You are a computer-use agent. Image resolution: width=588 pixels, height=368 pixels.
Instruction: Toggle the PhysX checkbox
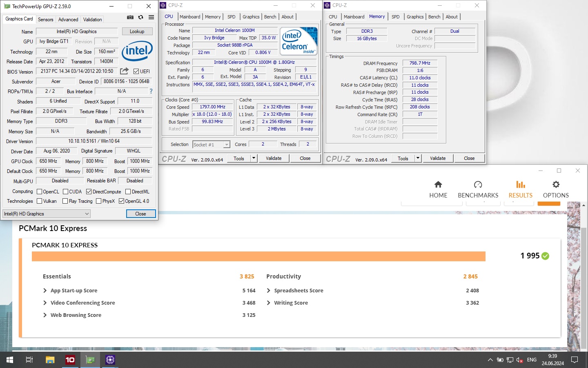click(x=98, y=201)
